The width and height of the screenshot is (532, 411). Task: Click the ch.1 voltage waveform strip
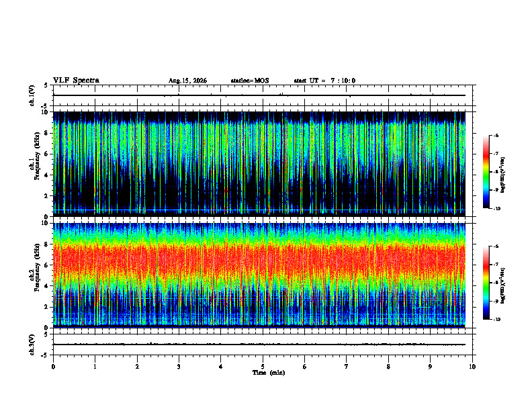coord(263,95)
